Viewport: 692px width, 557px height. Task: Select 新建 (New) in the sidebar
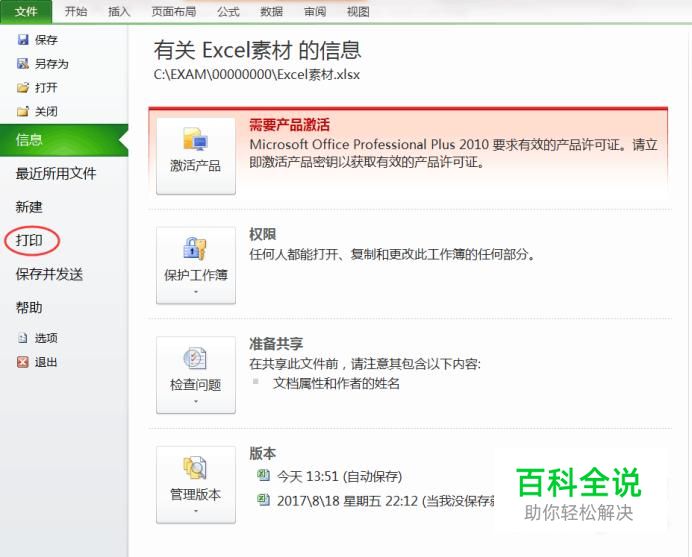(x=29, y=207)
